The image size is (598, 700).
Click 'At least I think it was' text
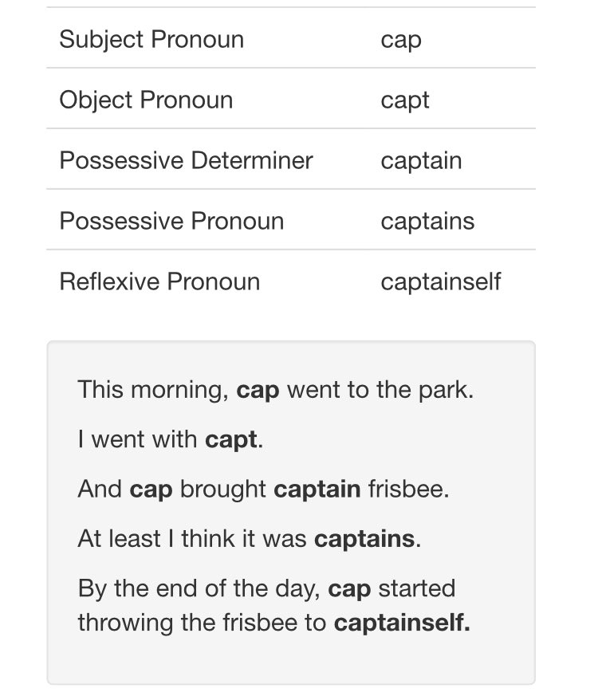coord(192,538)
